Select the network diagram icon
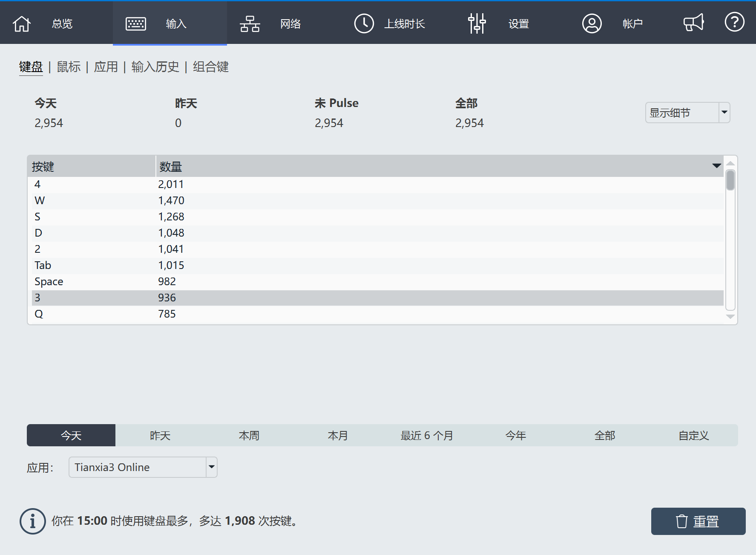756x555 pixels. [250, 23]
